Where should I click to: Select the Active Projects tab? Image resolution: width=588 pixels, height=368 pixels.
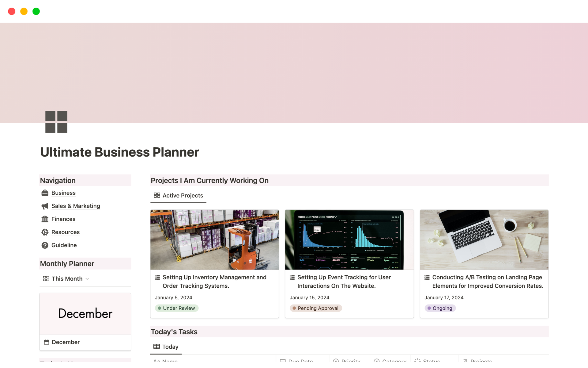pyautogui.click(x=178, y=195)
